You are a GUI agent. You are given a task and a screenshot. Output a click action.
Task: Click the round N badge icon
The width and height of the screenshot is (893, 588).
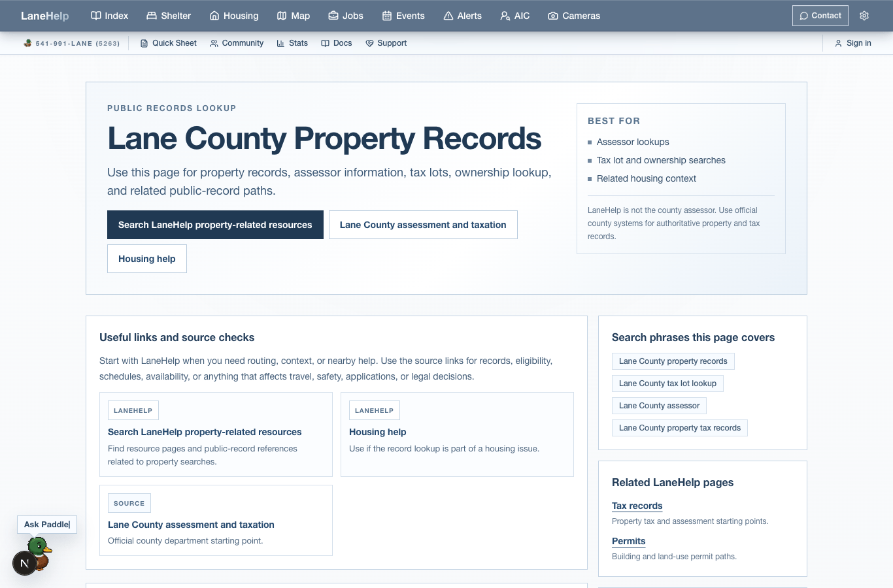tap(25, 563)
